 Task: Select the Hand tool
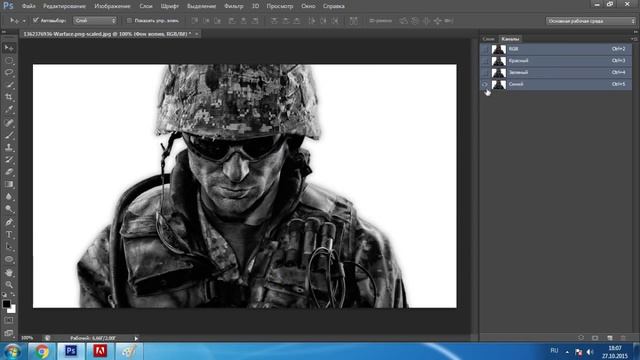9,272
